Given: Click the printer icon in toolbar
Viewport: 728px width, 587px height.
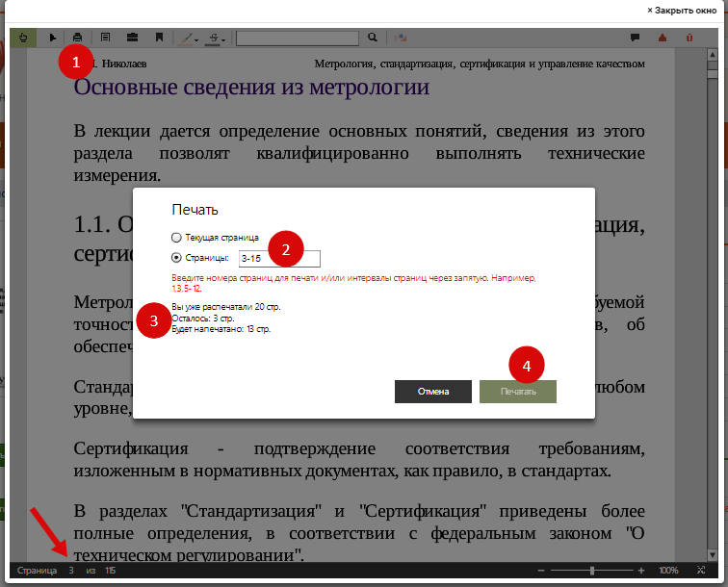Looking at the screenshot, I should [78, 38].
